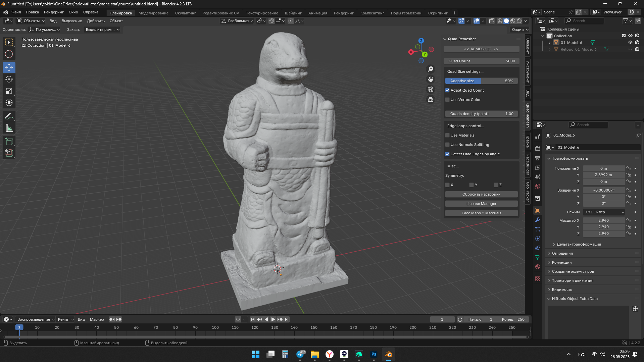Open the Файл menu
Screen dimensions: 644x362
[16, 12]
